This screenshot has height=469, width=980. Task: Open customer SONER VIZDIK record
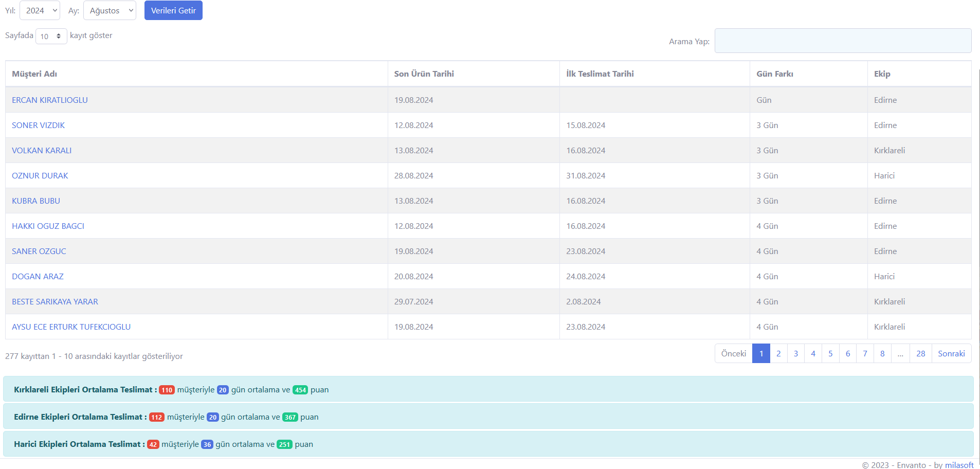click(39, 125)
